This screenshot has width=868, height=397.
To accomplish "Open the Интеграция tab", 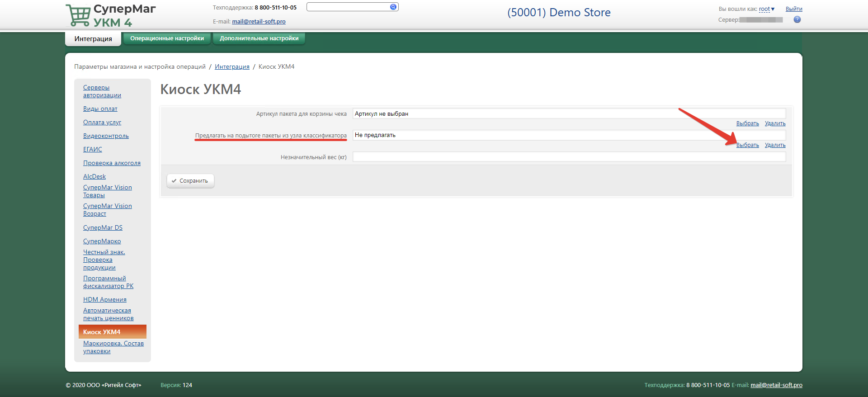I will (x=93, y=39).
